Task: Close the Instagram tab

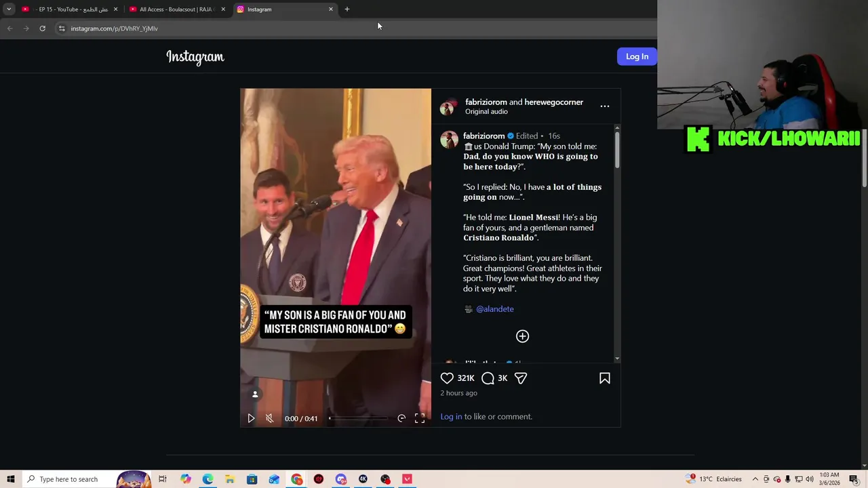Action: (331, 9)
